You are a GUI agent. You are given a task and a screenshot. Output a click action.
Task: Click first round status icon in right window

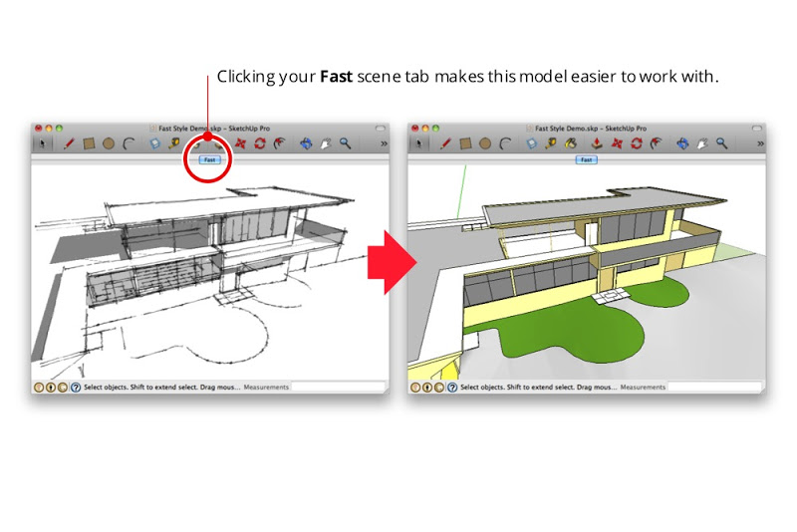(x=415, y=388)
